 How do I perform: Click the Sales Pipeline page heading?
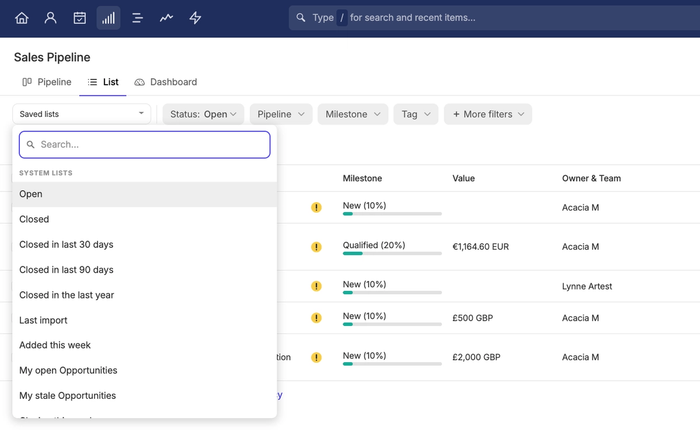pyautogui.click(x=52, y=57)
